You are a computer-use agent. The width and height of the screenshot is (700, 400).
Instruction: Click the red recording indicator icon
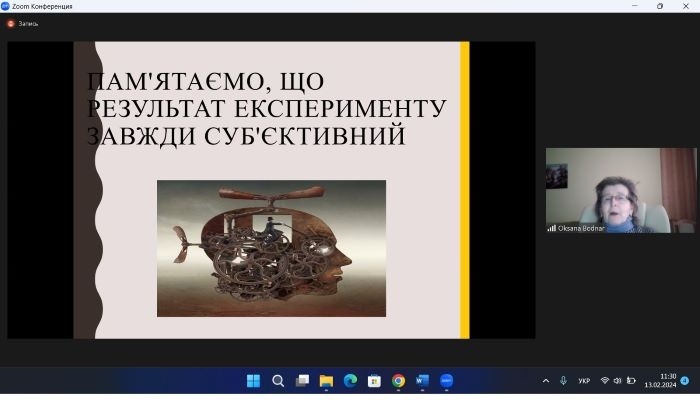(11, 23)
